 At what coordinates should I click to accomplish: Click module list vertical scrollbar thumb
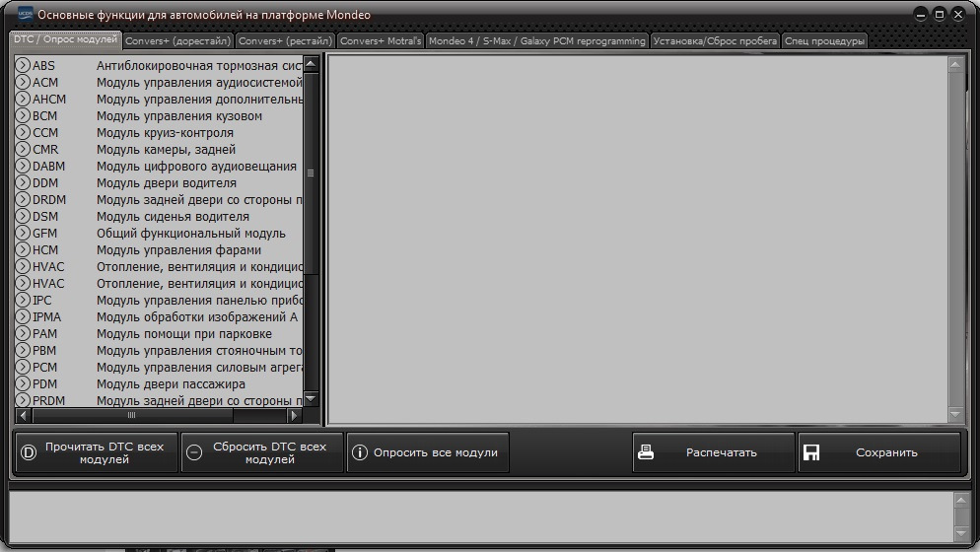point(311,173)
